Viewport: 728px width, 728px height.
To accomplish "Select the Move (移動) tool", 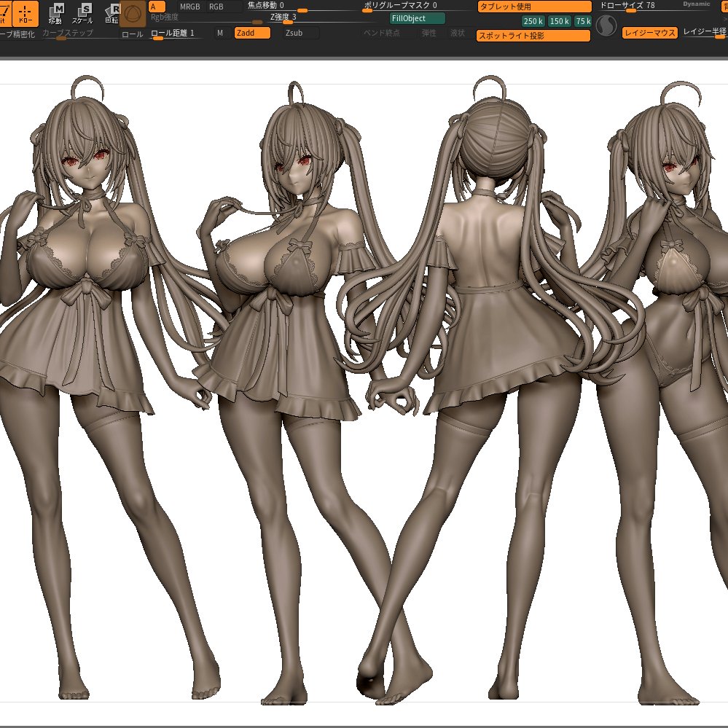I will pyautogui.click(x=55, y=13).
